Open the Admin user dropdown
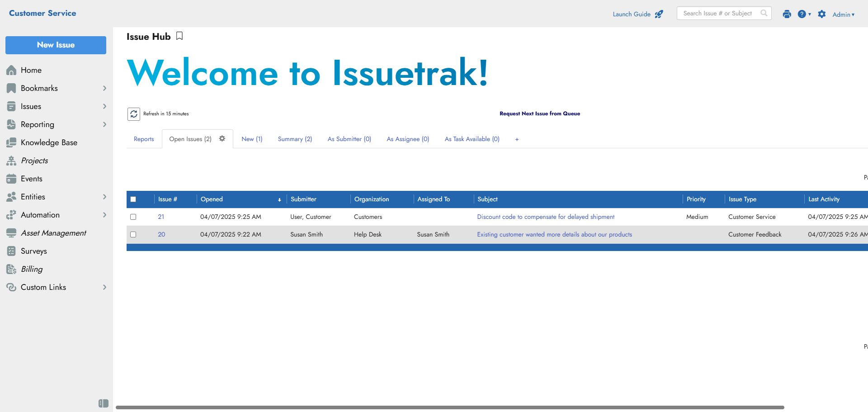This screenshot has width=868, height=412. point(844,14)
